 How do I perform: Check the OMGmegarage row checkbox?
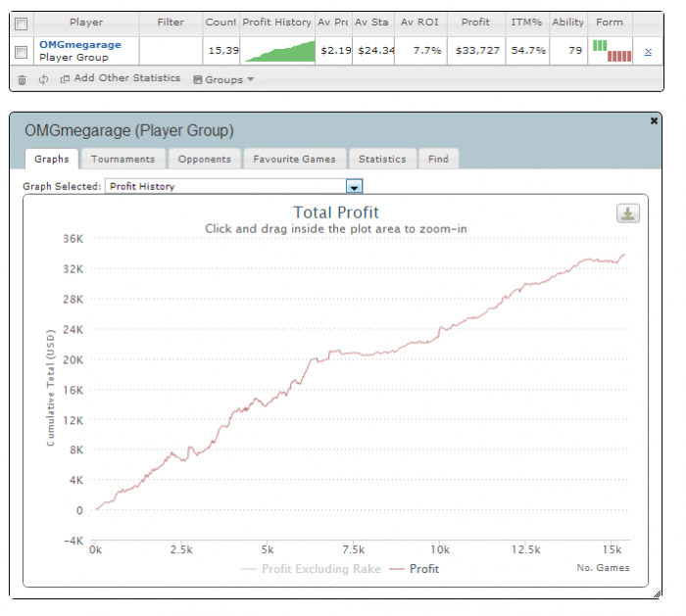click(21, 53)
